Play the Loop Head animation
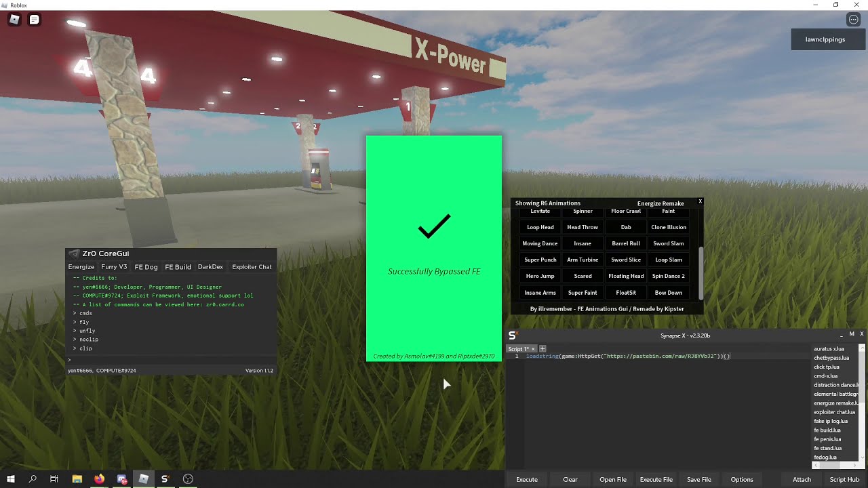This screenshot has height=488, width=868. coord(540,227)
